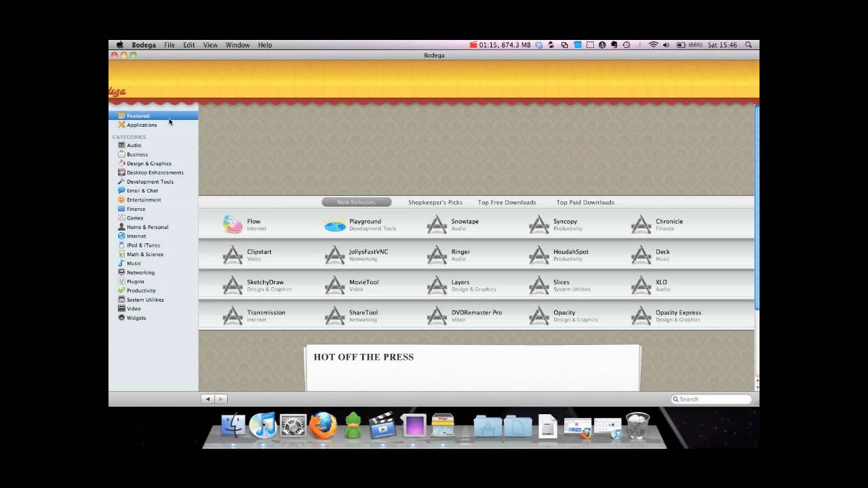Open the Playground app icon
Screen dimensions: 868x488
click(x=335, y=224)
